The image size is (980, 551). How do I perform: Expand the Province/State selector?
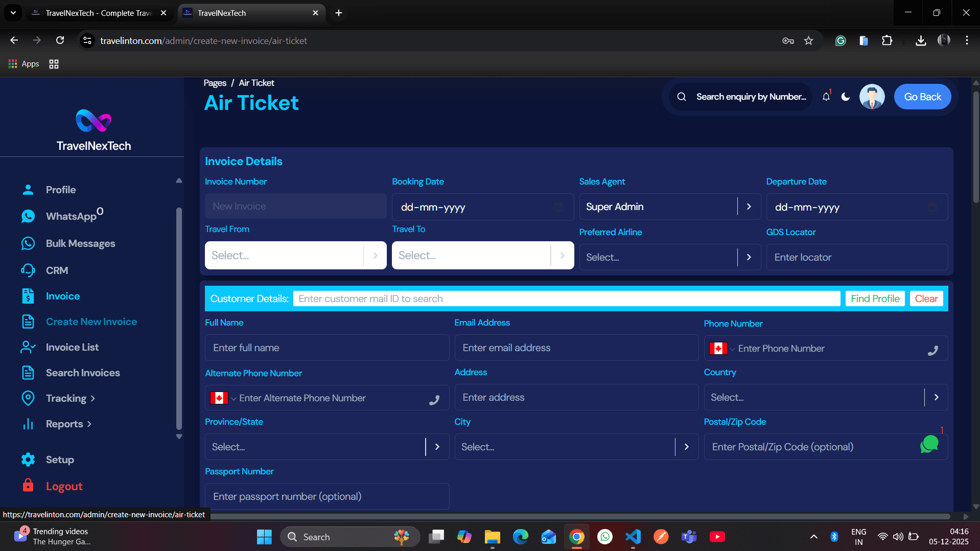tap(437, 447)
